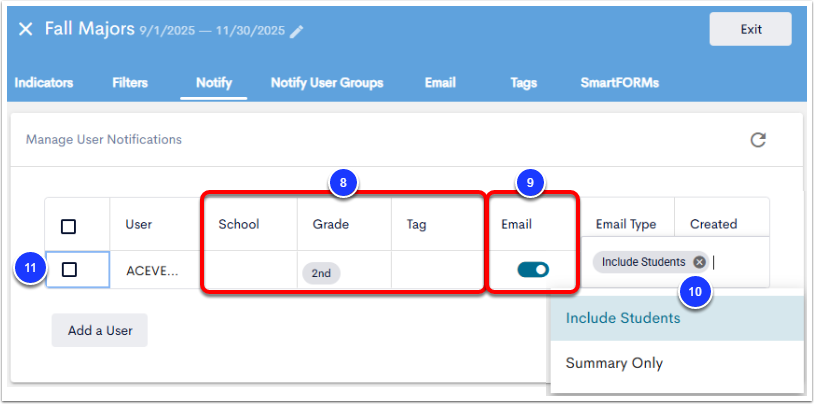Toggle the Email switch for ACEVE user
The image size is (814, 404).
(533, 270)
